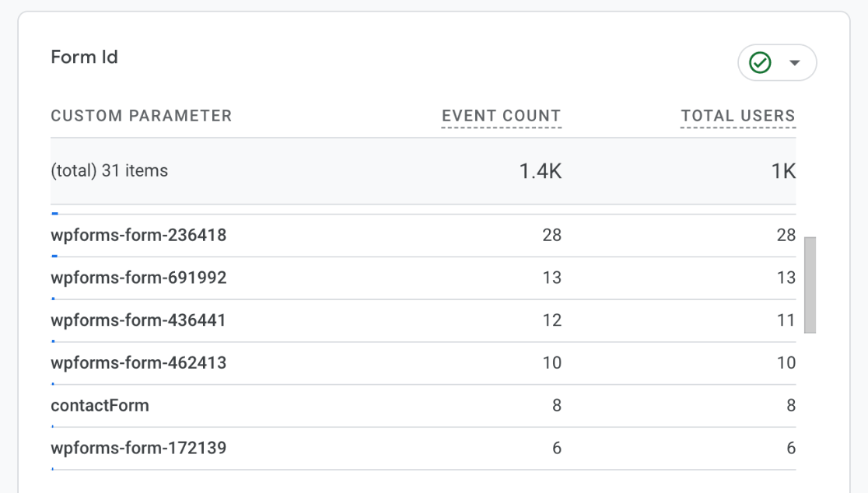The height and width of the screenshot is (493, 868).
Task: Click the 1K total users value
Action: coord(783,171)
